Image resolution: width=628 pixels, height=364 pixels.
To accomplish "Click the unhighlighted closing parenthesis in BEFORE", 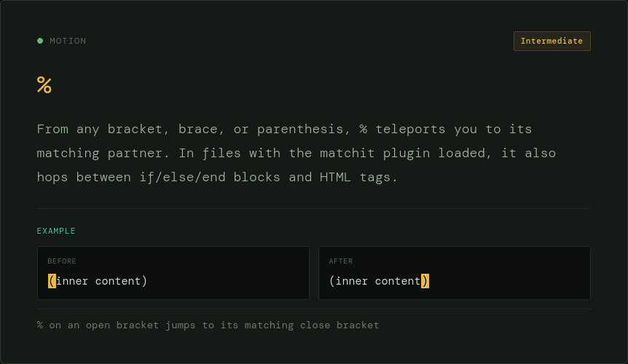I will tap(144, 281).
